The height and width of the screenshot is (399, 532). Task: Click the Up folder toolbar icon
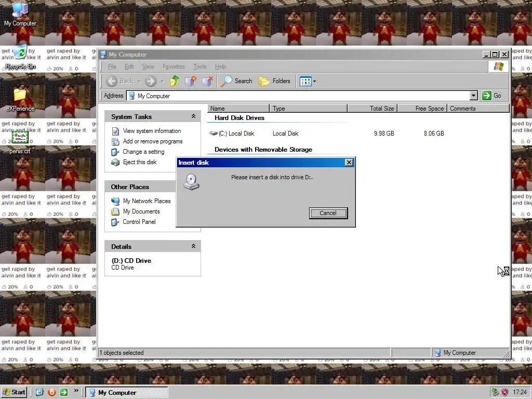pos(175,81)
